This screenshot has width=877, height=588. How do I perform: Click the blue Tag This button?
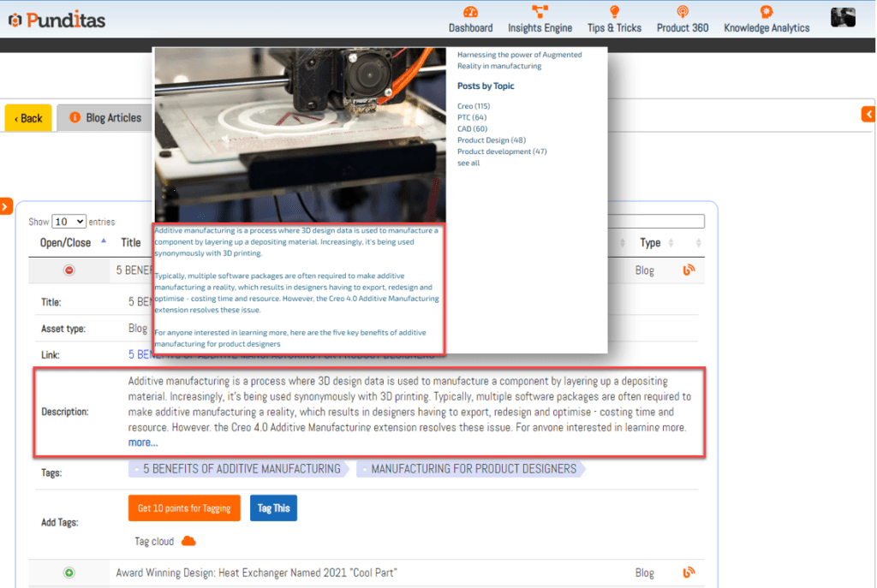tap(273, 508)
